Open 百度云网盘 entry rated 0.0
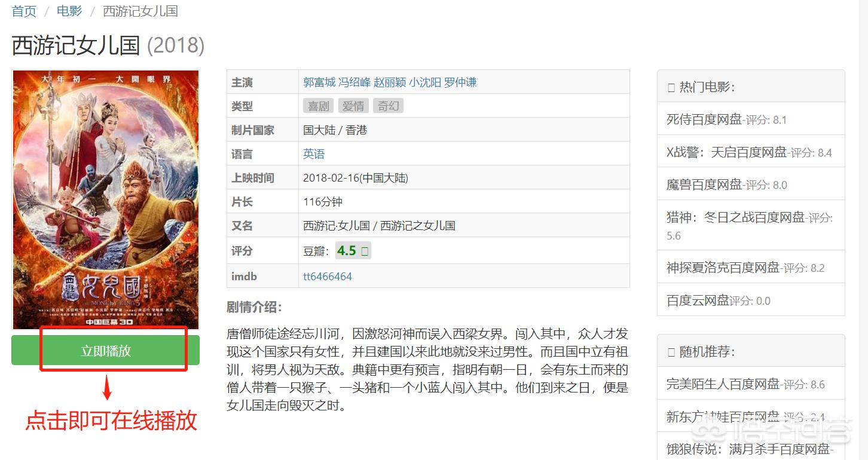 pyautogui.click(x=698, y=300)
